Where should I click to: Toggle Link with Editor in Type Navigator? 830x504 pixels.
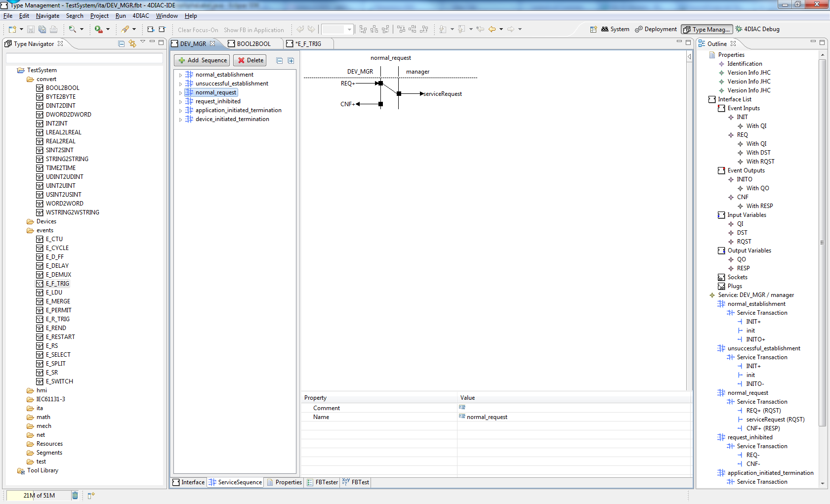(x=132, y=44)
